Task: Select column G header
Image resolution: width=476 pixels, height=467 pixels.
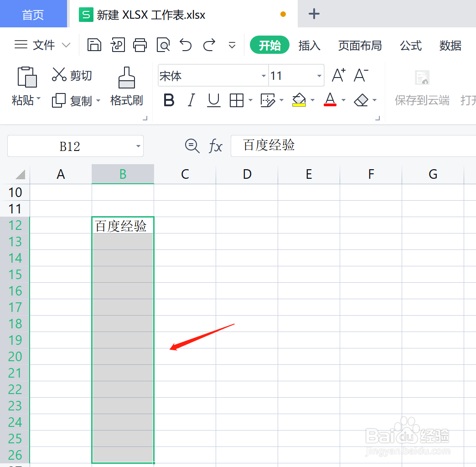Action: click(x=433, y=174)
